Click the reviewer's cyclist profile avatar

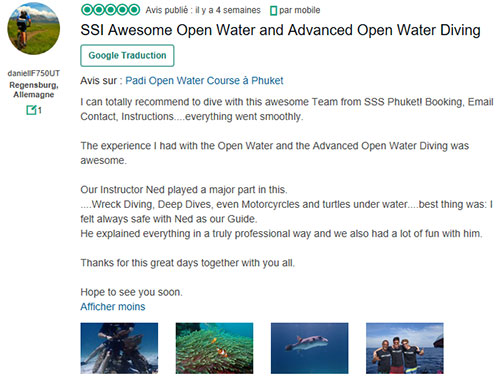[34, 29]
